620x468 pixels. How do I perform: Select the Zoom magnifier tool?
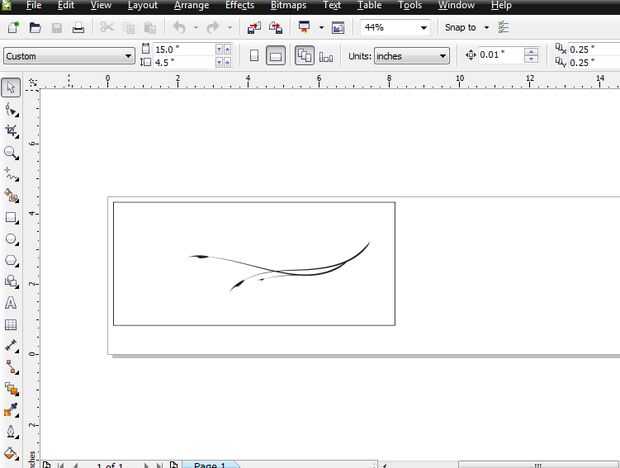[11, 153]
